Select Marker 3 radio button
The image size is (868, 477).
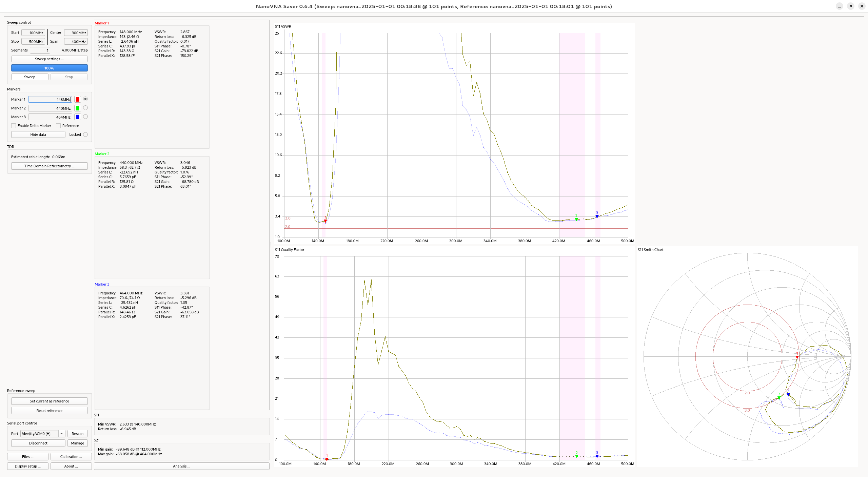coord(85,117)
